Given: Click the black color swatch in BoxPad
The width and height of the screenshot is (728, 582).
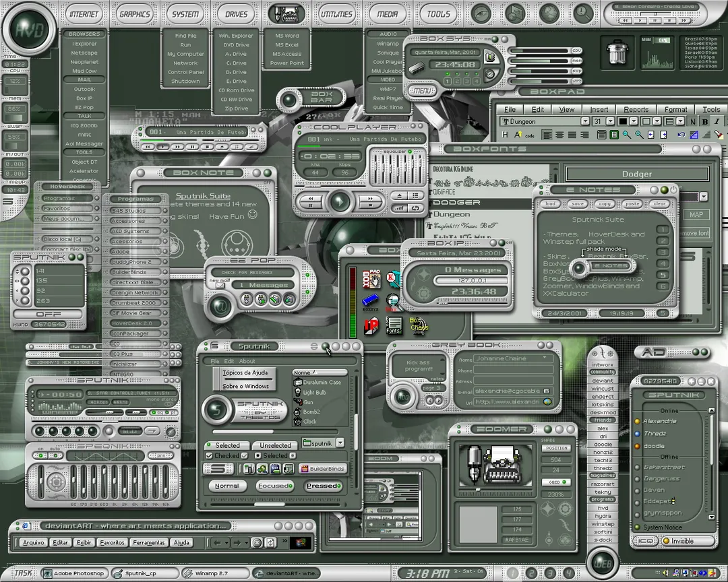Looking at the screenshot, I should click(x=623, y=122).
